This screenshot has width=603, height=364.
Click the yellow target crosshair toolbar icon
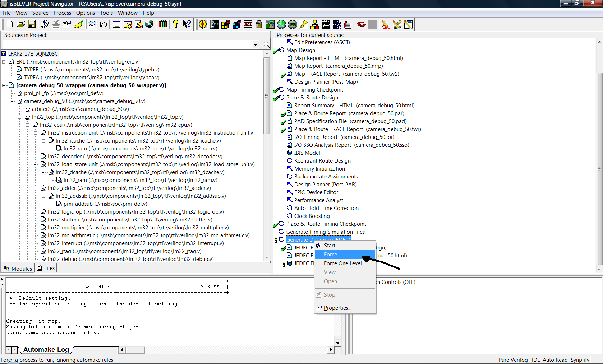click(x=203, y=24)
